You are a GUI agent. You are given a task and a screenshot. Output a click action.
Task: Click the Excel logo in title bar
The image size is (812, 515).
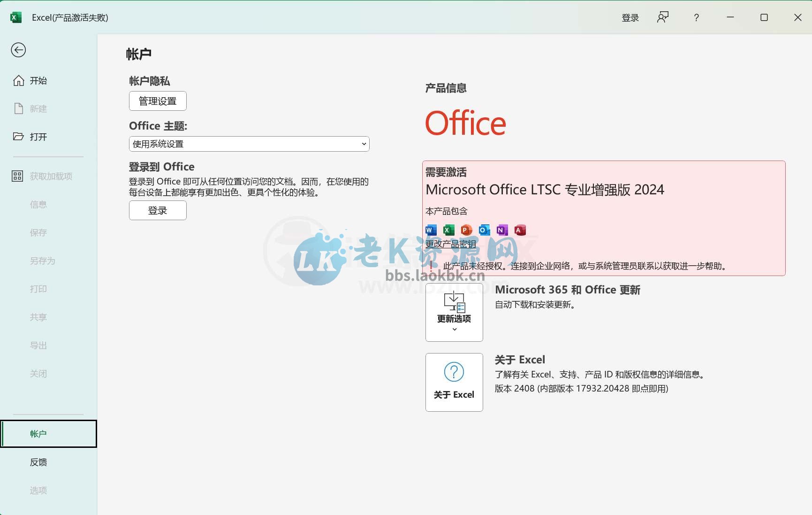coord(16,17)
